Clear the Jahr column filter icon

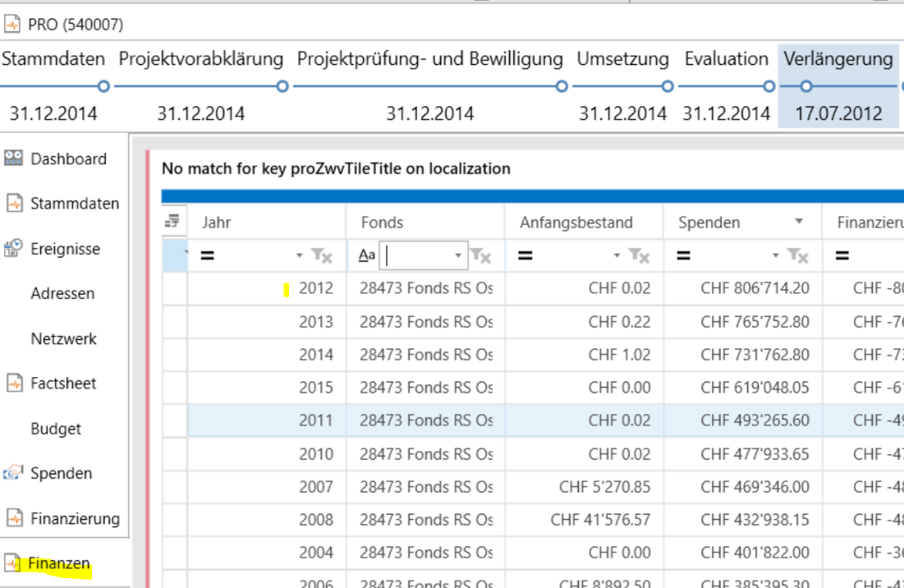point(321,255)
